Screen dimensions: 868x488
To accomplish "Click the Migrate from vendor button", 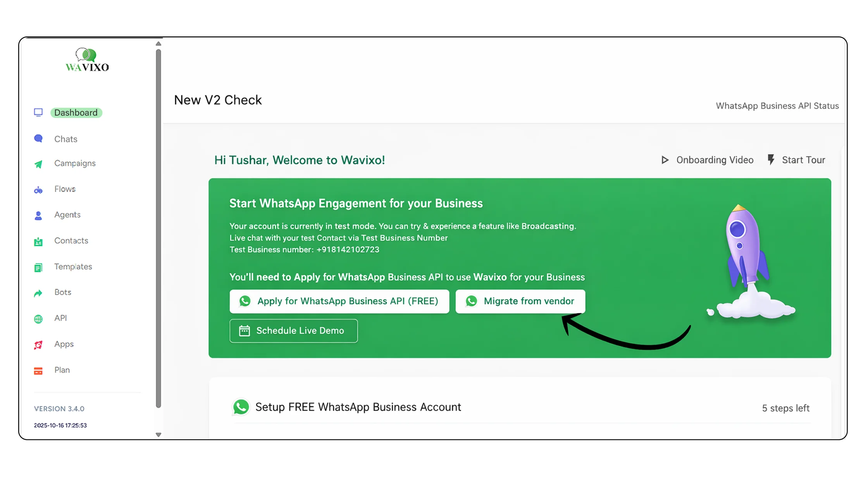I will pos(520,301).
